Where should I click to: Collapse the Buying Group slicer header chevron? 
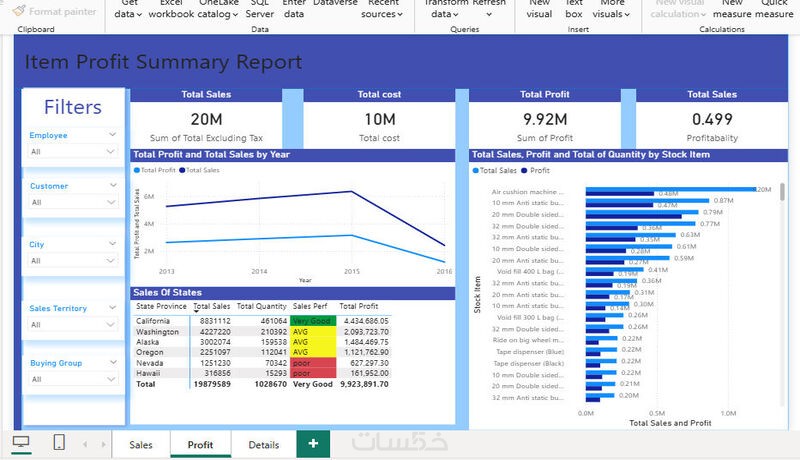[x=113, y=362]
